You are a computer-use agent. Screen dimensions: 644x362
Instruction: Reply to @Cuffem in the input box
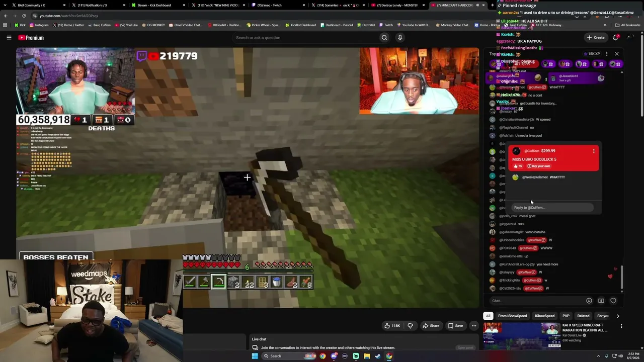(x=553, y=208)
